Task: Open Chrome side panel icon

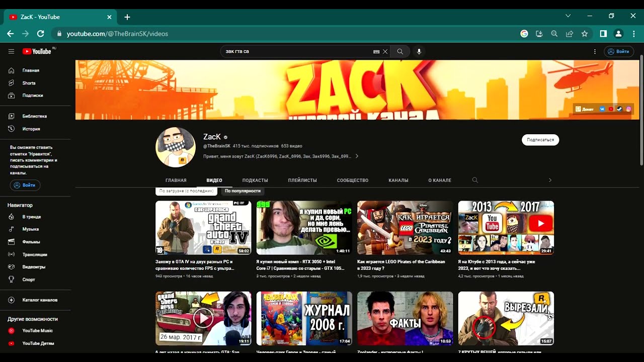Action: 603,34
